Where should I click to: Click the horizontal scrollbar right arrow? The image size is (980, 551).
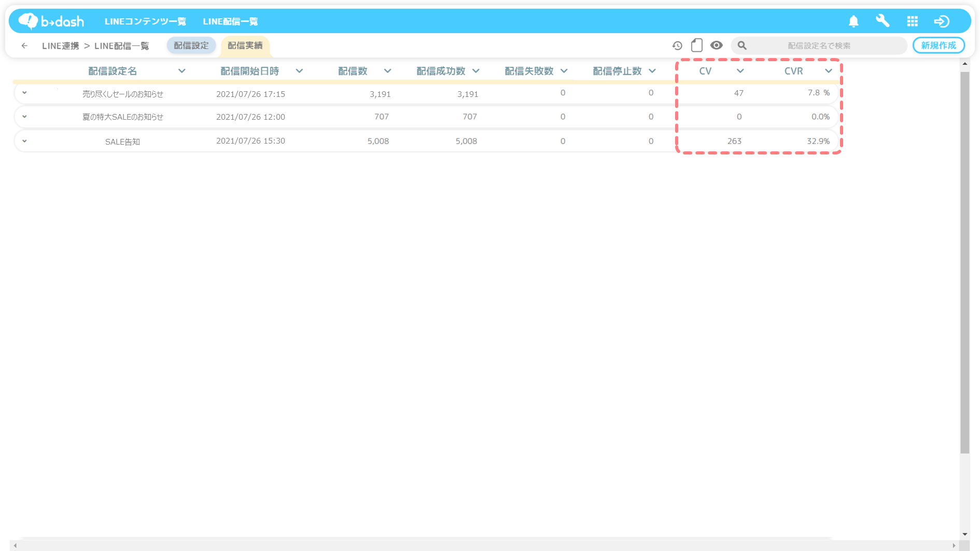954,545
